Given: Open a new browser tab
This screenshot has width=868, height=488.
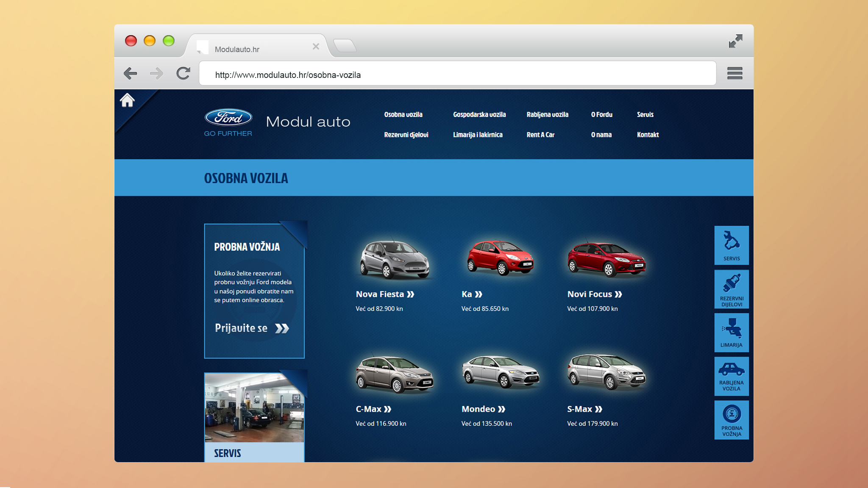Looking at the screenshot, I should 345,45.
